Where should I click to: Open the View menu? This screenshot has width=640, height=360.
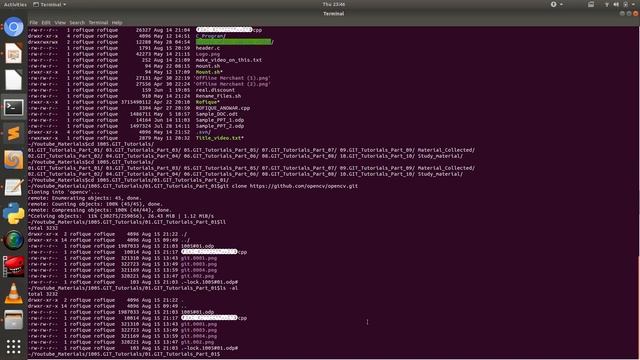60,22
